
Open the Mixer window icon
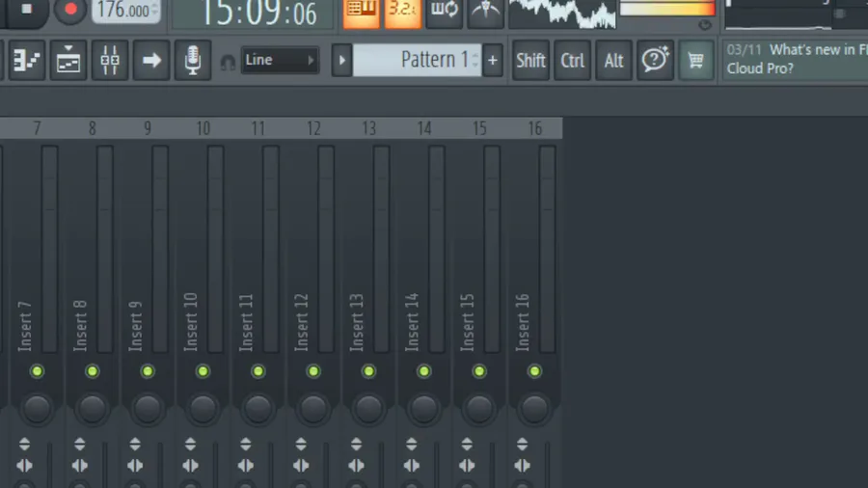click(x=110, y=61)
